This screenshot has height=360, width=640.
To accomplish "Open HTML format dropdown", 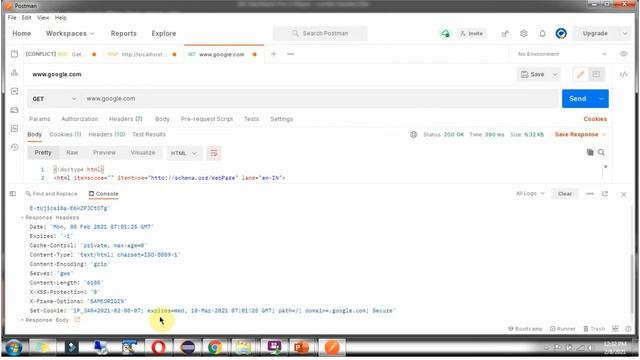I will pyautogui.click(x=184, y=153).
